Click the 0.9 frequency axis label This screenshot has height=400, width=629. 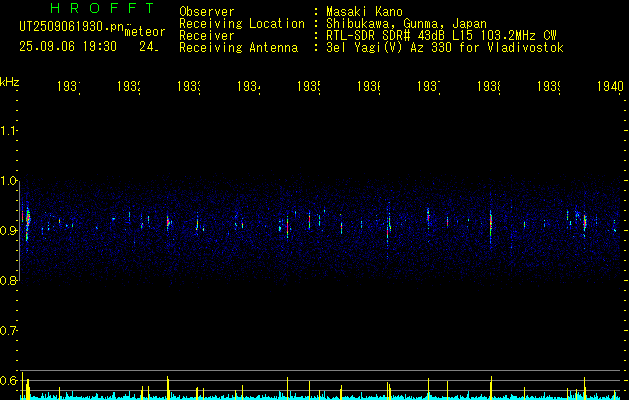coord(9,230)
